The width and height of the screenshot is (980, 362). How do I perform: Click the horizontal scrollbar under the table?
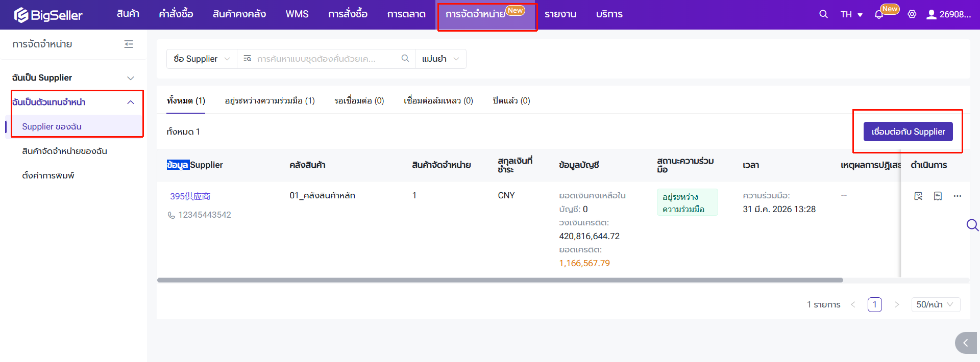pyautogui.click(x=500, y=280)
